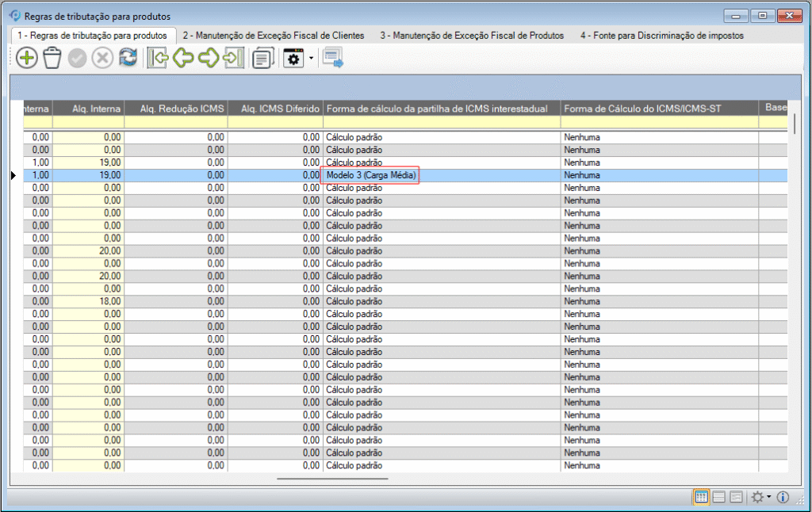Open tab 2 Manutenção de Exceção Fiscal de Clientes
The image size is (812, 512).
273,36
